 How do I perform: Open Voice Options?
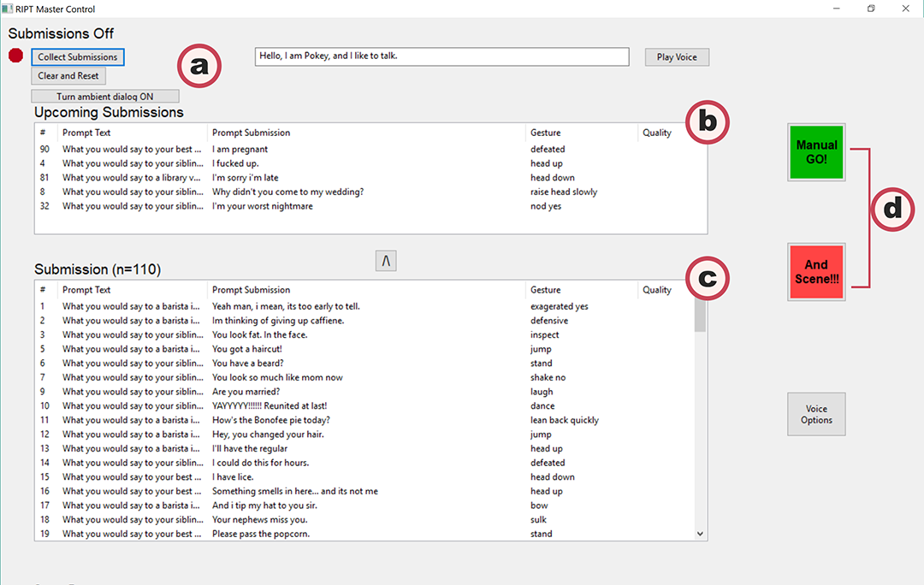tap(816, 415)
